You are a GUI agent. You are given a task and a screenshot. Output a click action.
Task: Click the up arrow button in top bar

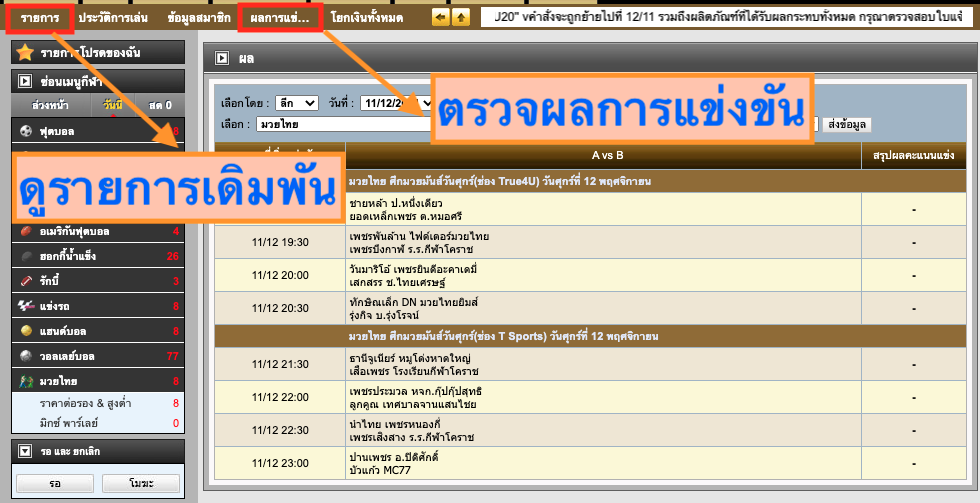click(x=460, y=17)
